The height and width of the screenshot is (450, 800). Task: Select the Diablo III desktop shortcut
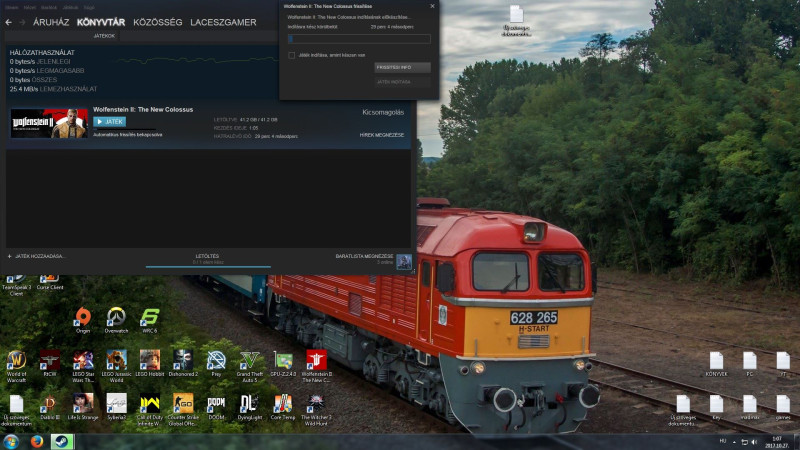point(49,407)
